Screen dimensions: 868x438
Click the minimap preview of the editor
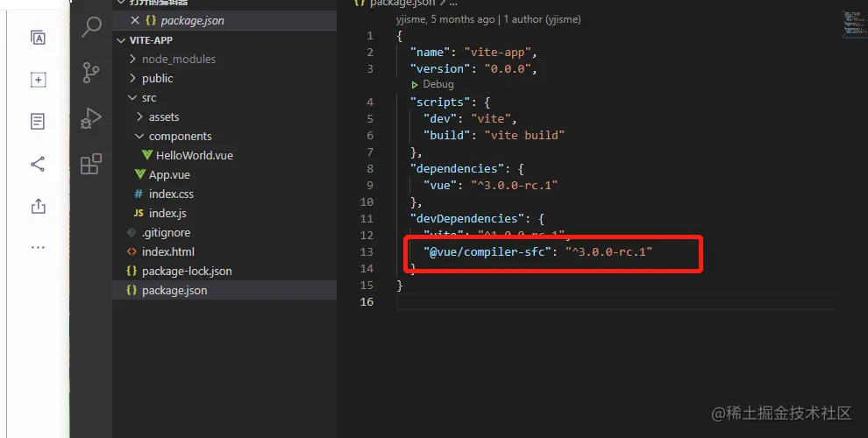click(x=854, y=25)
